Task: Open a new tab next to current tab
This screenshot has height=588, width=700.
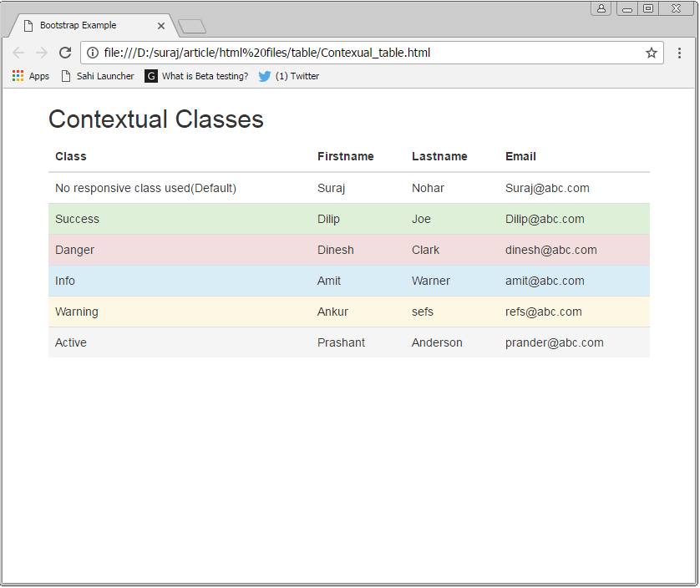Action: [191, 24]
